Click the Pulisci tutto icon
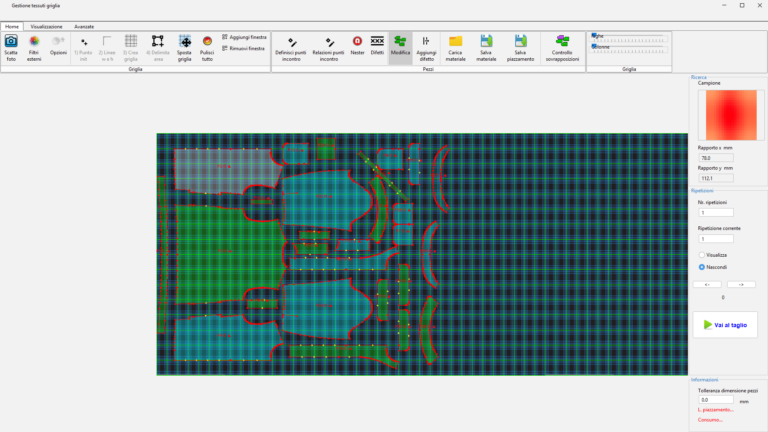Screen dimensions: 768x432 click(x=207, y=42)
